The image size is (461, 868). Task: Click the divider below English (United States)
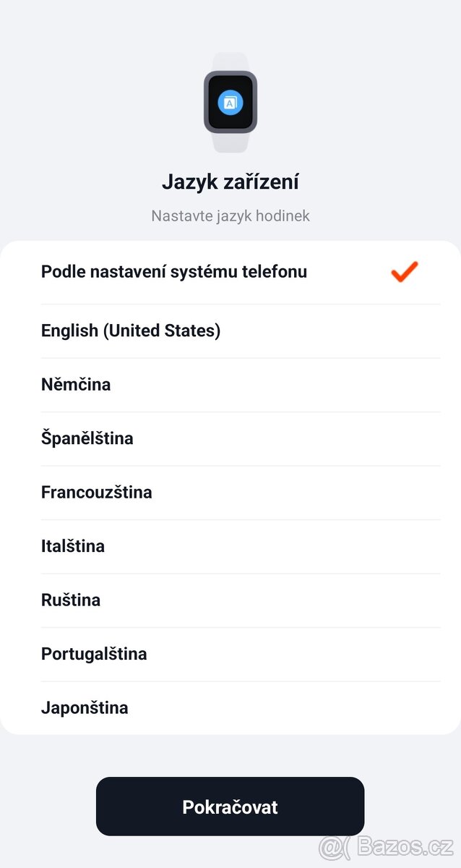coord(241,357)
